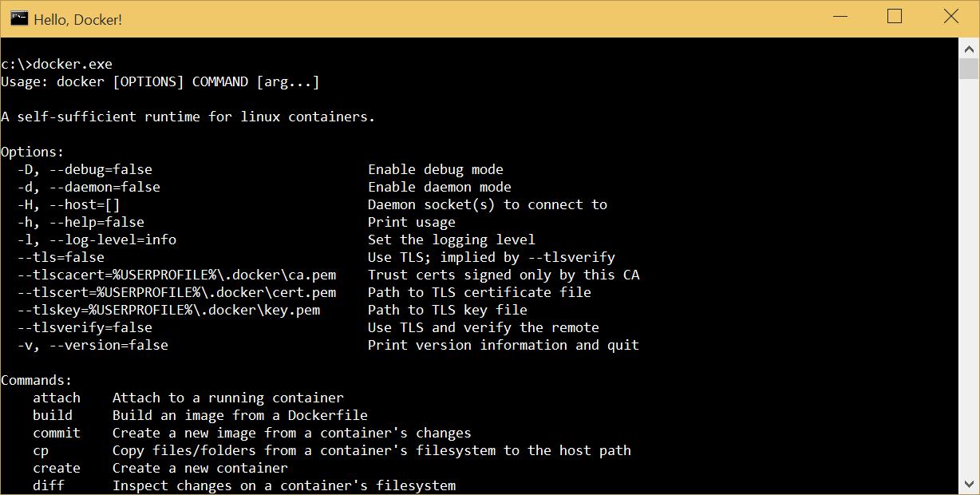Click the empty scrollbar track below the thumb

point(969,279)
